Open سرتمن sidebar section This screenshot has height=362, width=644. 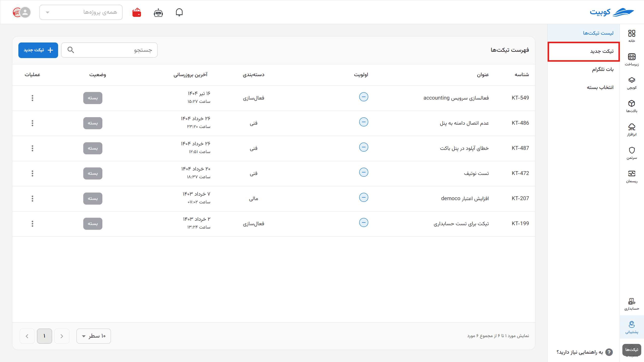point(632,153)
